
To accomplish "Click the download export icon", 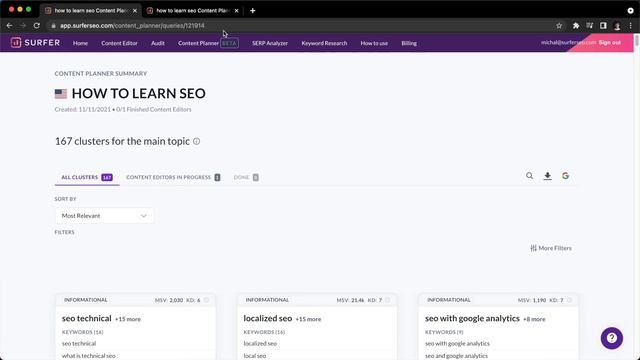I will 548,176.
